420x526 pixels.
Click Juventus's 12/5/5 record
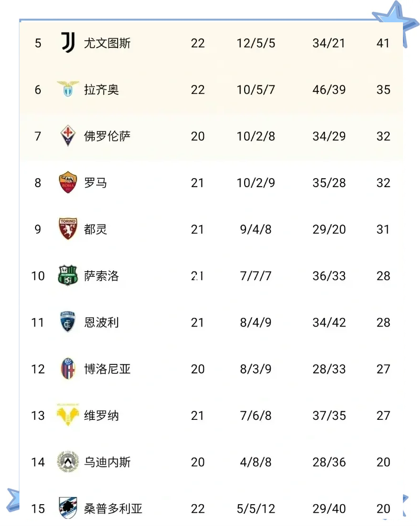tap(256, 44)
